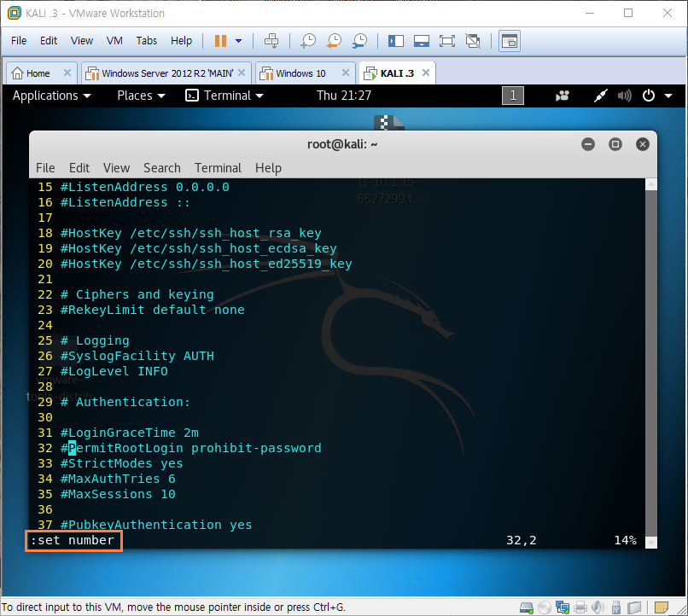The width and height of the screenshot is (688, 616).
Task: Pause the virtual machine
Action: pos(220,41)
